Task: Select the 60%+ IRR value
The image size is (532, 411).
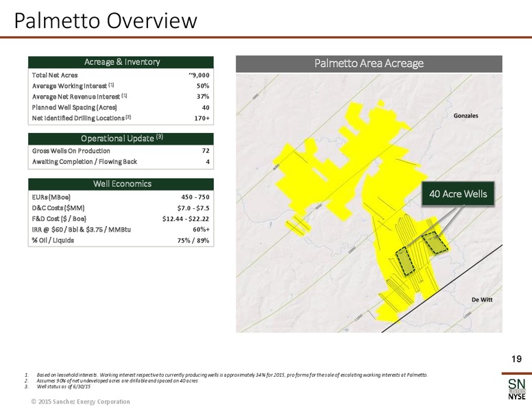Action: click(x=201, y=229)
